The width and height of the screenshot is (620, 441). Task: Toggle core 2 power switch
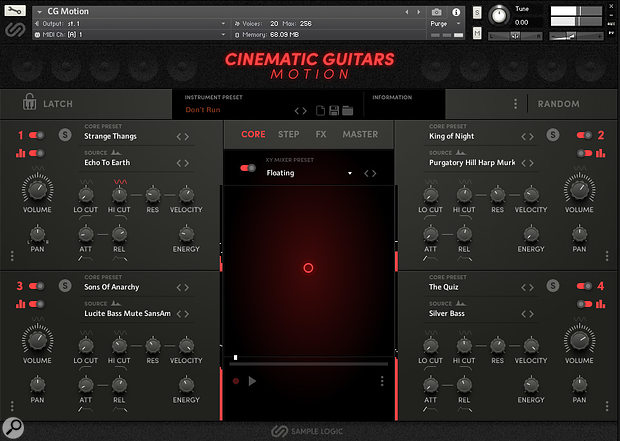pos(584,135)
